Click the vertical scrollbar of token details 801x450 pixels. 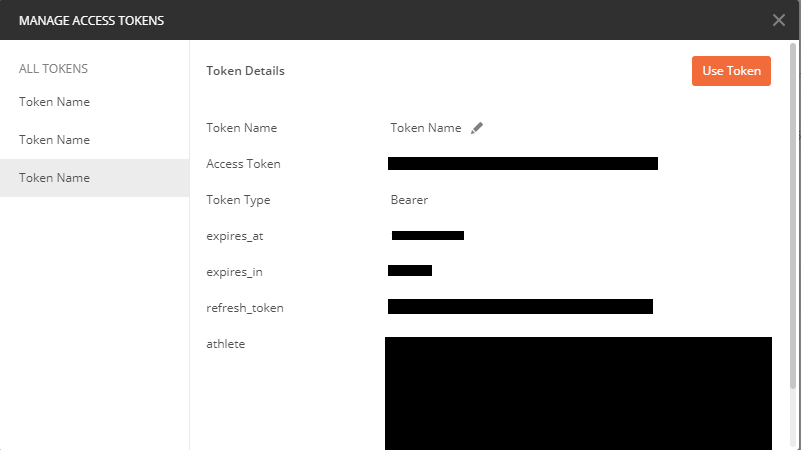[793, 217]
